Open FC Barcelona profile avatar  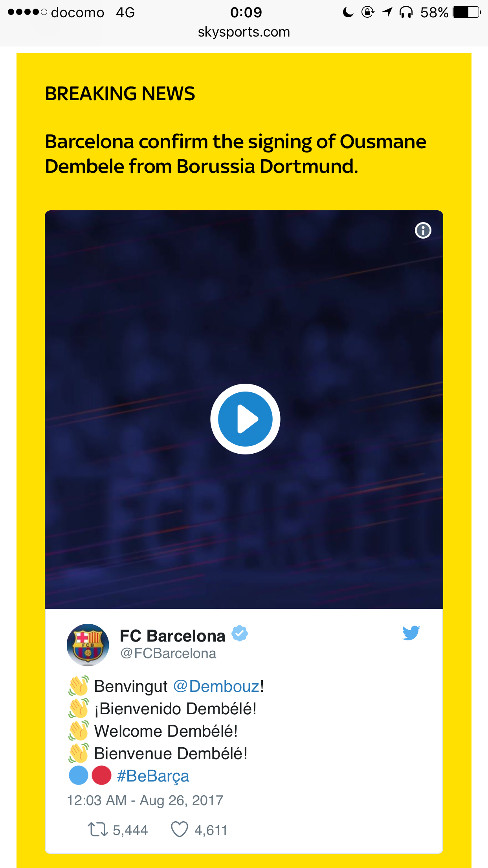(88, 645)
